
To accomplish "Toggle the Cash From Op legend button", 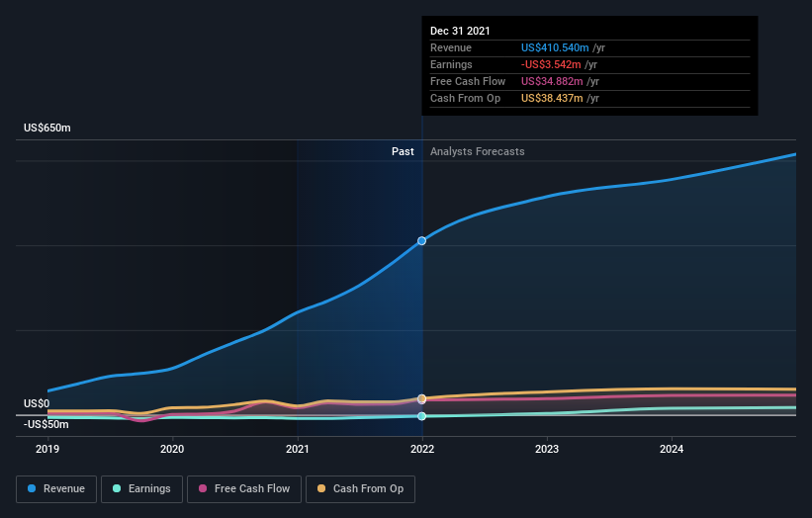I will (360, 489).
